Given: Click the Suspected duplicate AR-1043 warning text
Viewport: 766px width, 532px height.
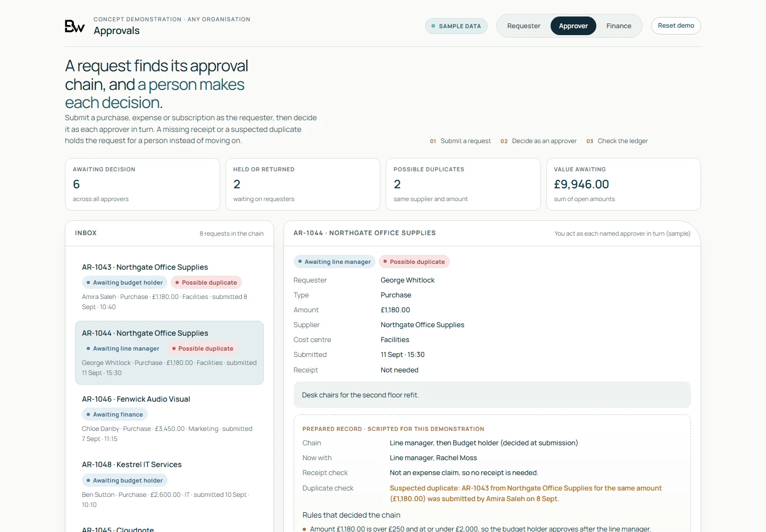Looking at the screenshot, I should (x=526, y=493).
